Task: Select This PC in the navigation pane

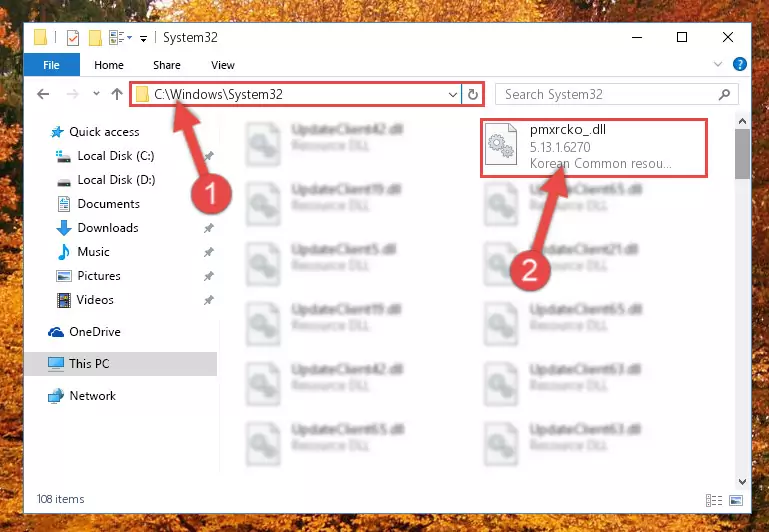Action: [x=120, y=364]
